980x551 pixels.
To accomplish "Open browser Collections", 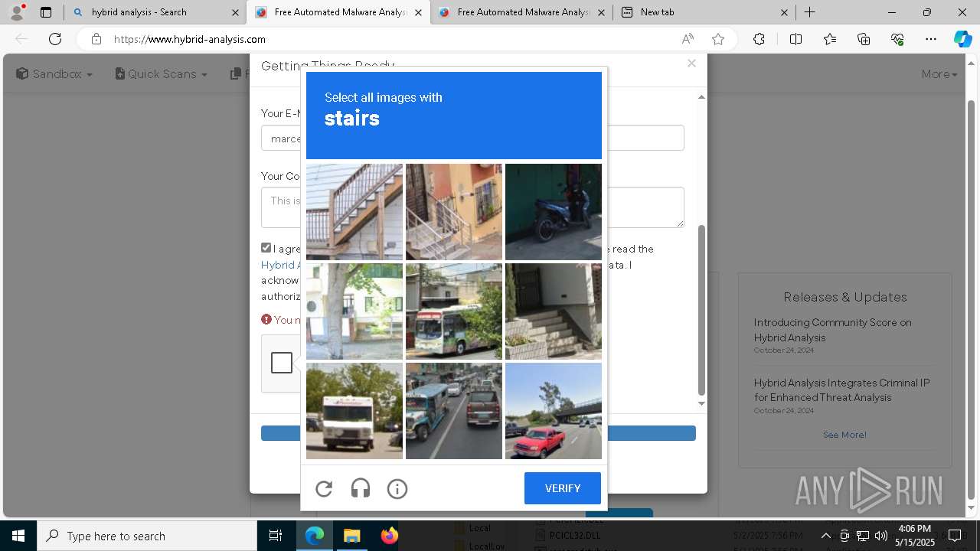I will (864, 39).
